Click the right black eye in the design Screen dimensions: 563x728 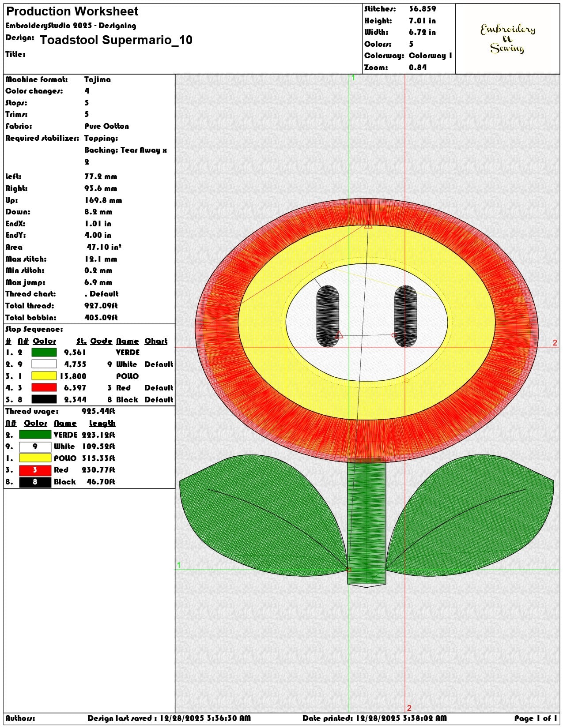[x=406, y=316]
